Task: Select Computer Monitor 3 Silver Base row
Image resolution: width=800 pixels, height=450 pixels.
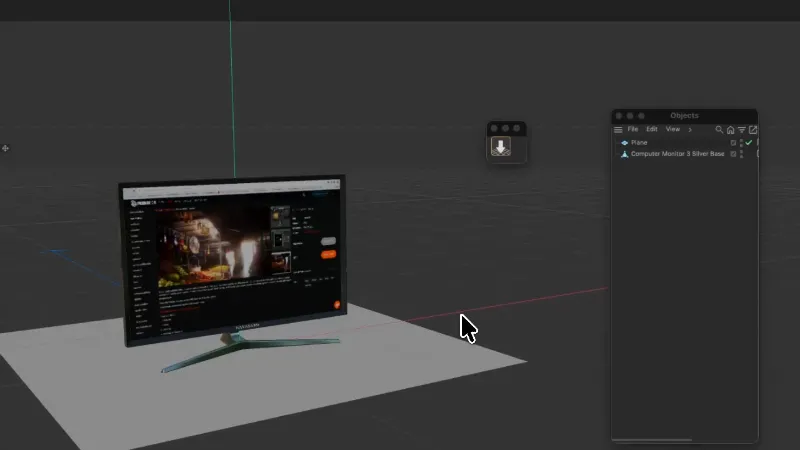Action: coord(678,154)
